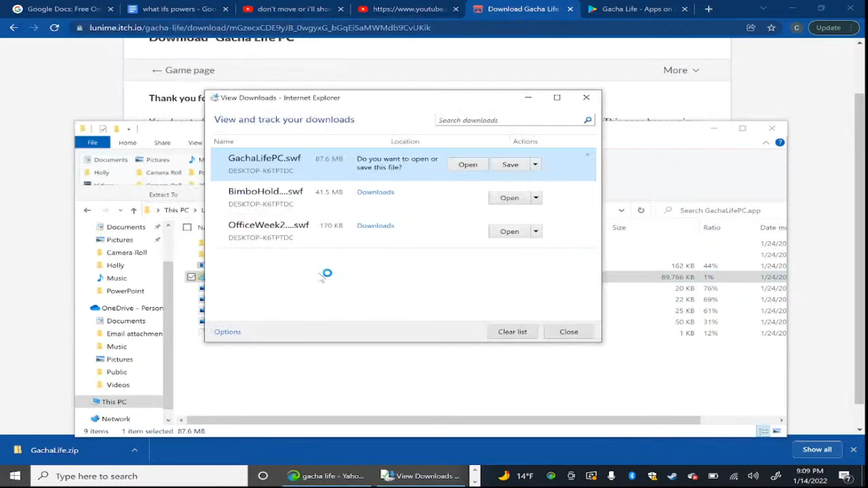
Task: Open the Bluetooth tray icon
Action: [632, 476]
